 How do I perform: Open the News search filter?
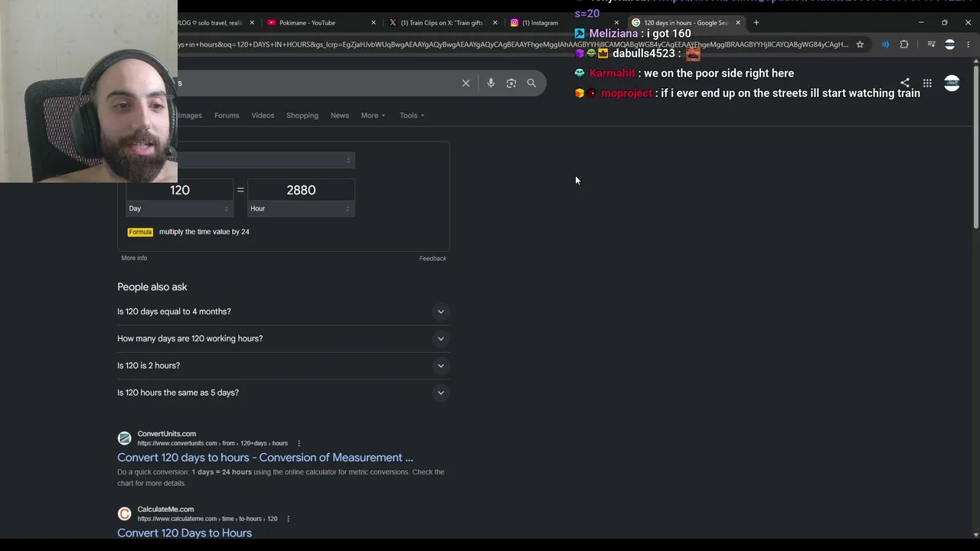[340, 116]
